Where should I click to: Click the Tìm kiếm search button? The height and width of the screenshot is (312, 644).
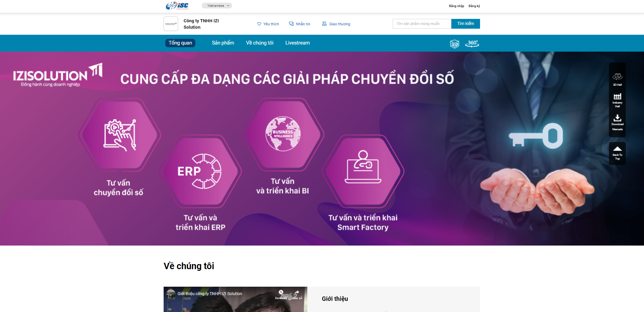point(466,24)
